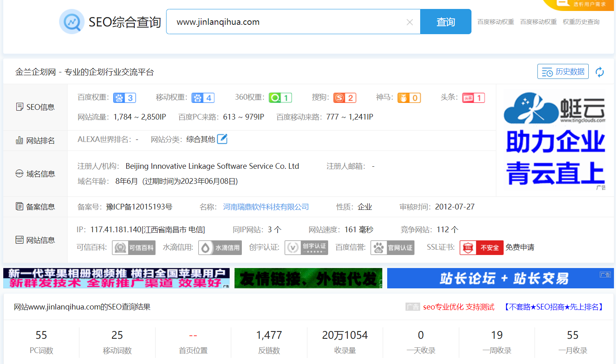The image size is (616, 364).
Task: Click 免费申请 SSL link
Action: (520, 247)
